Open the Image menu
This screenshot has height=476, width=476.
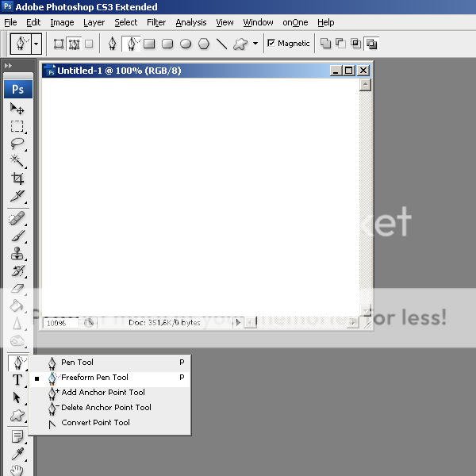click(x=62, y=22)
